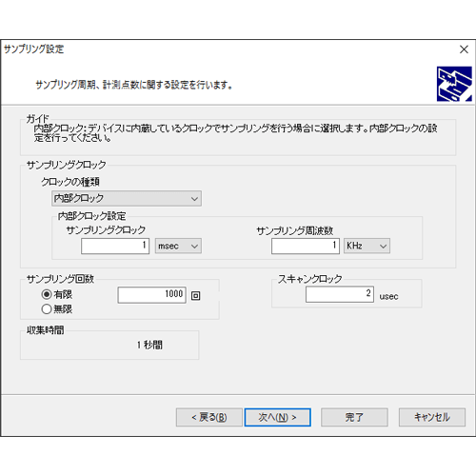Open the msec unit dropdown

click(178, 246)
